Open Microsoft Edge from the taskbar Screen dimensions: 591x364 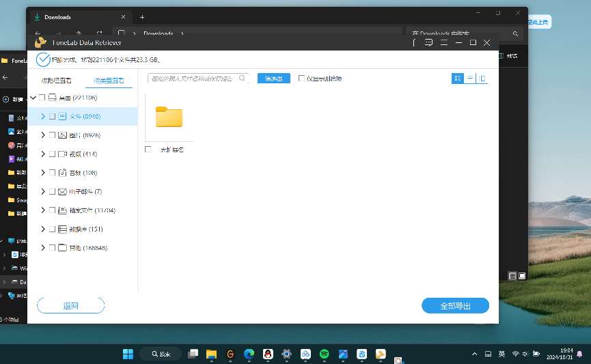[x=249, y=354]
